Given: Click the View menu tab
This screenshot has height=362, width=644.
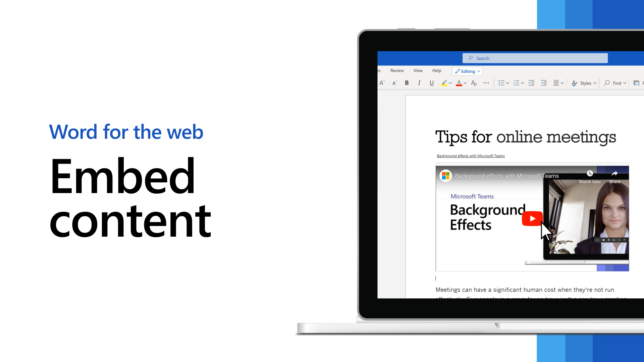Looking at the screenshot, I should pos(418,70).
